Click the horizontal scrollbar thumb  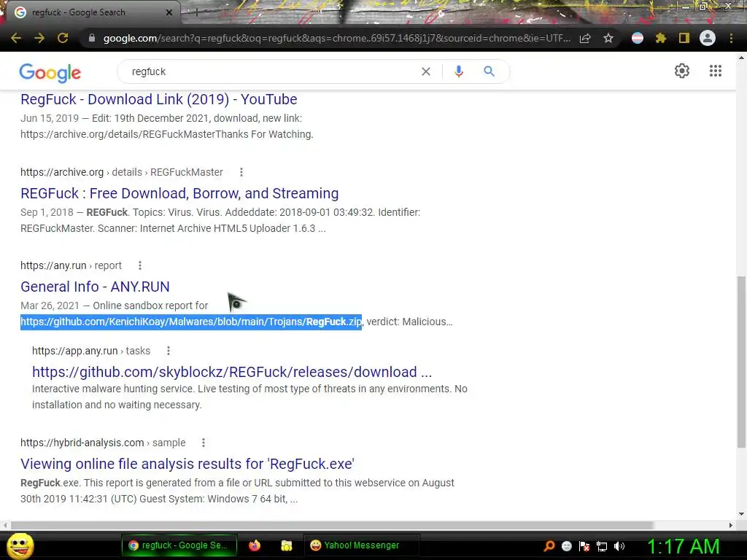(332, 525)
